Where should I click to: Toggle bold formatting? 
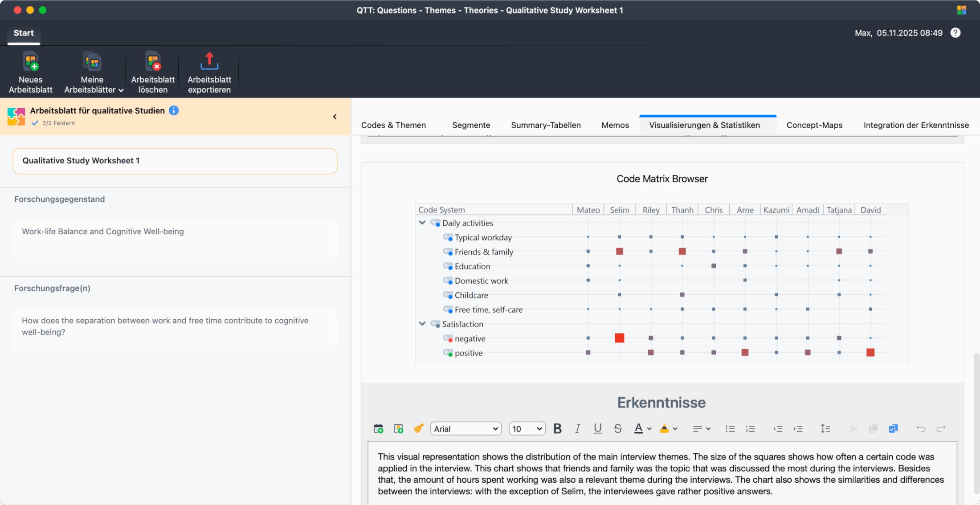coord(557,428)
